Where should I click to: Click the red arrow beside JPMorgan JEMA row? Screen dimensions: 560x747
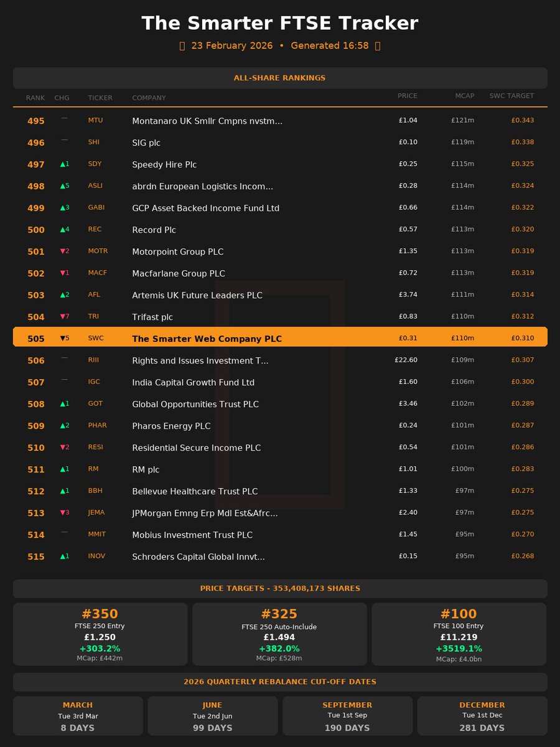[x=62, y=512]
